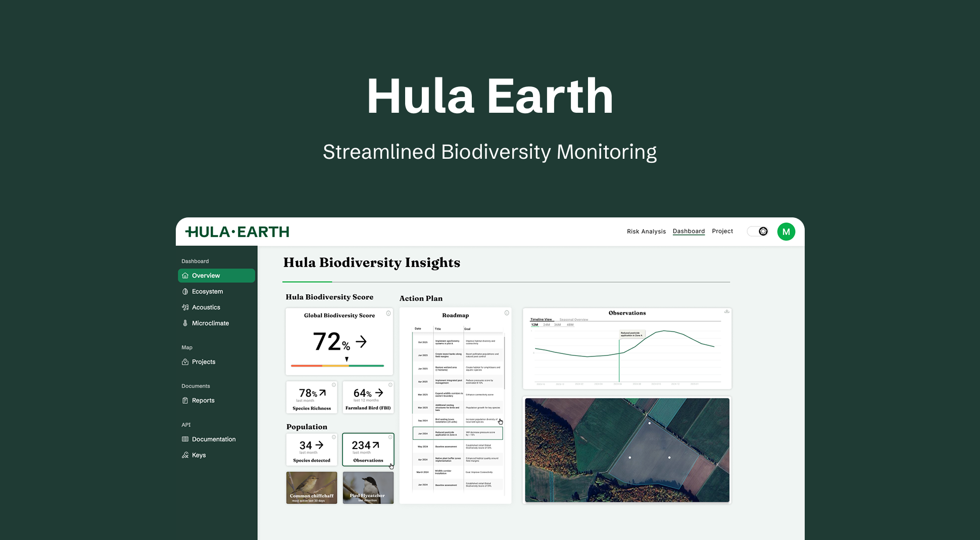Select the Jun 2024 roadmap row
The image size is (980, 540).
click(x=458, y=433)
